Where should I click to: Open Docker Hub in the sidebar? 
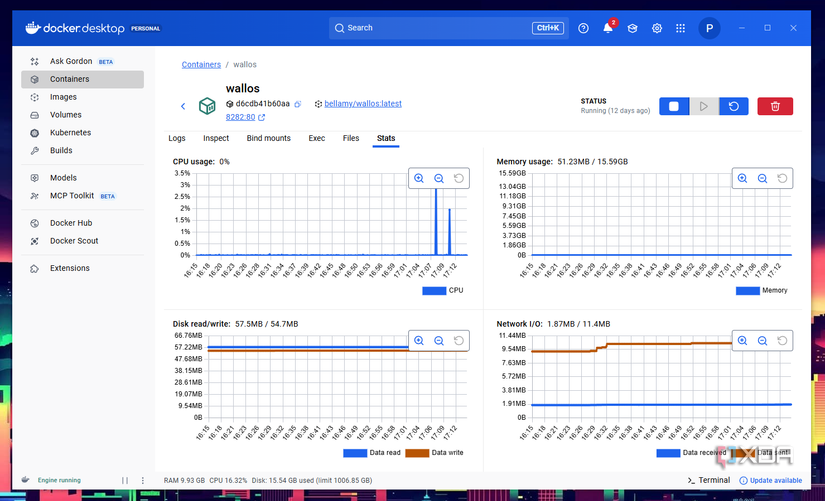click(x=83, y=223)
